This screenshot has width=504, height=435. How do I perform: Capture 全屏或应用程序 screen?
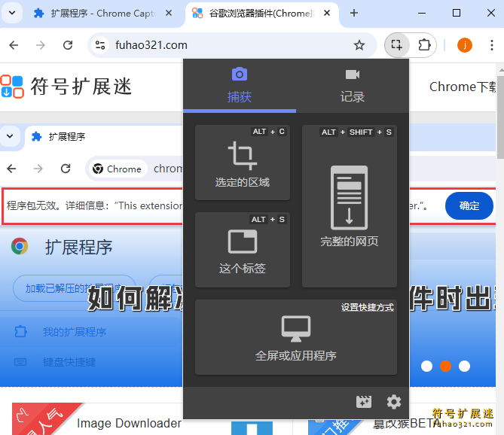click(296, 337)
